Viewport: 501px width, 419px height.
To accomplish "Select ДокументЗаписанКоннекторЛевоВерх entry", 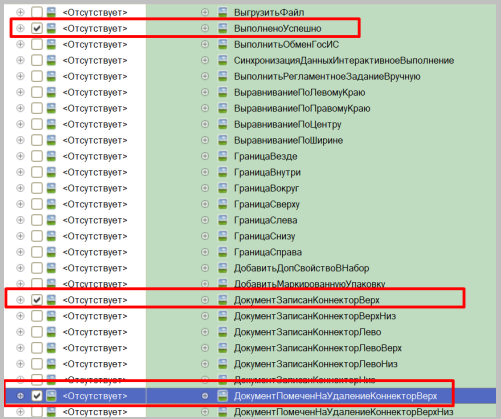I will coord(318,348).
